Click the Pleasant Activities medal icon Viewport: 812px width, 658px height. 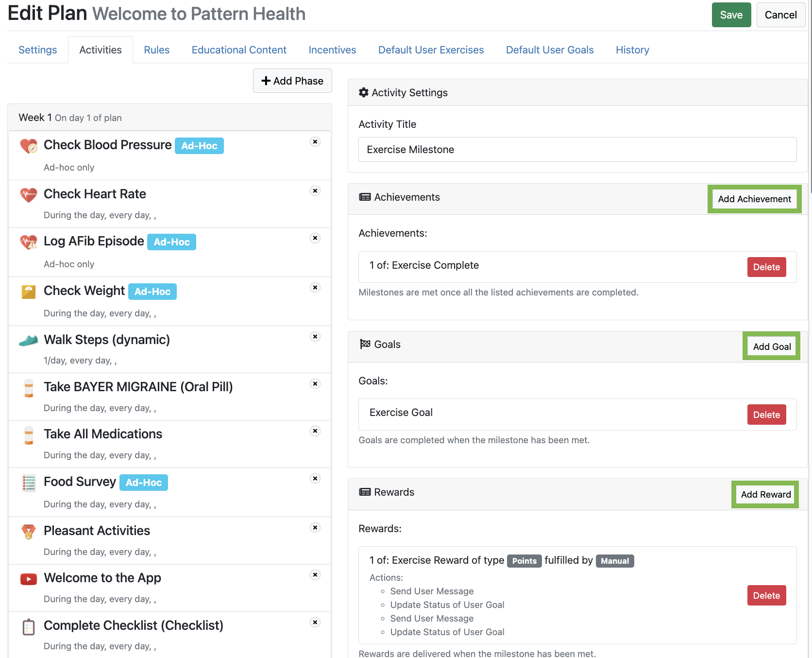(29, 532)
